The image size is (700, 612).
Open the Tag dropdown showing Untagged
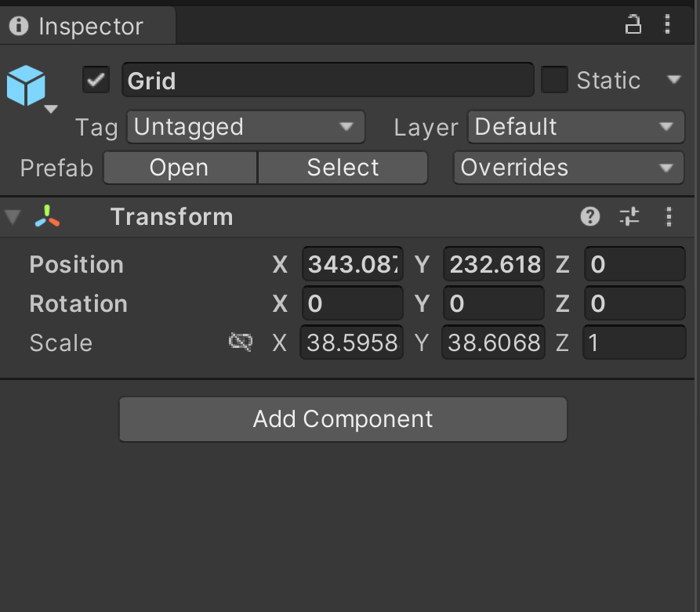pos(246,127)
